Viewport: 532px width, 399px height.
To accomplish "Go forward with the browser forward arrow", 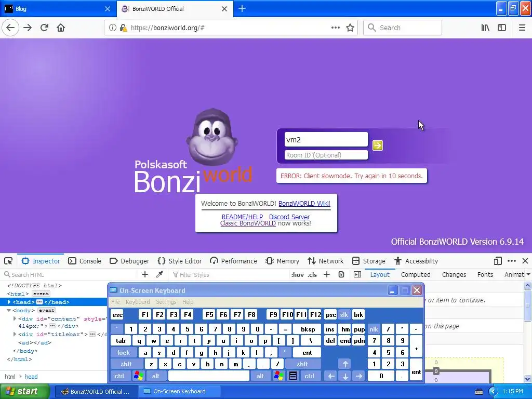I will [28, 28].
